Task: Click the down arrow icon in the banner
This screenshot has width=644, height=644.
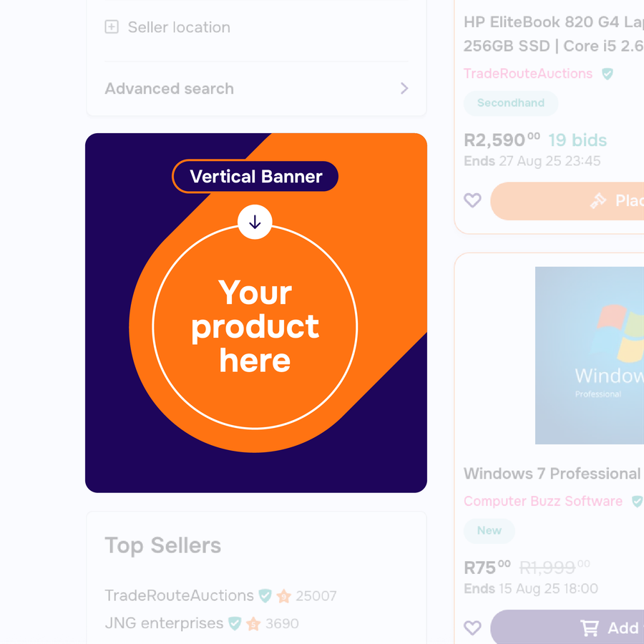Action: [255, 223]
